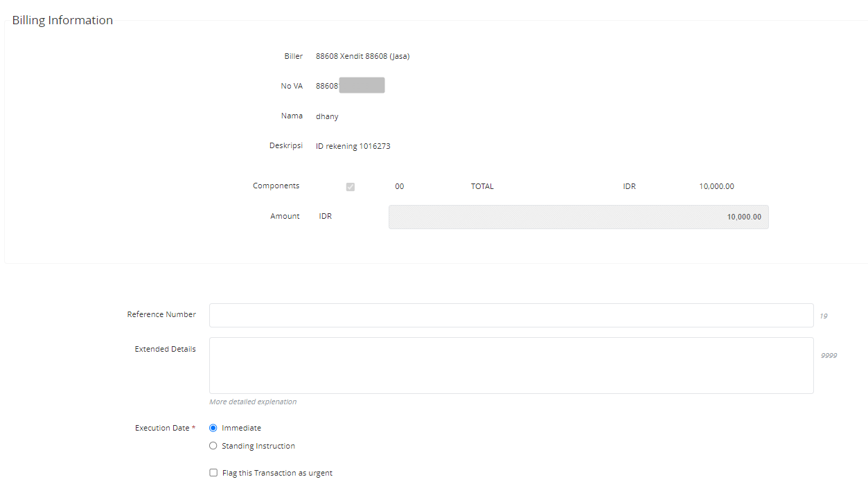Viewport: 868px width, 495px height.
Task: Click the Reference Number input field
Action: click(511, 315)
